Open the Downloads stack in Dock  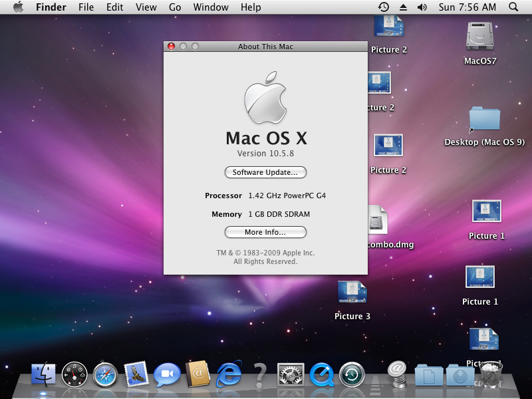pyautogui.click(x=460, y=375)
